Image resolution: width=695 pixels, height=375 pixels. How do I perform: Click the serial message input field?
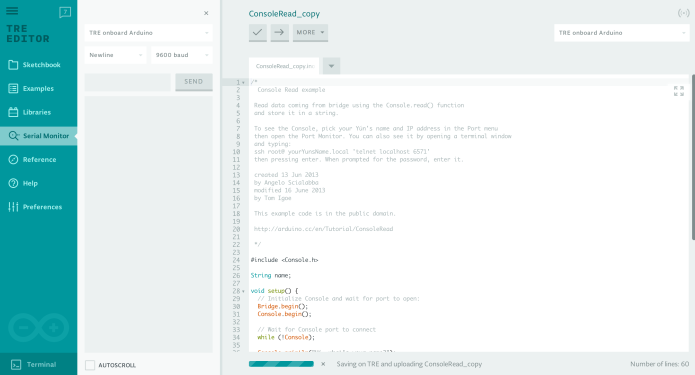(128, 82)
